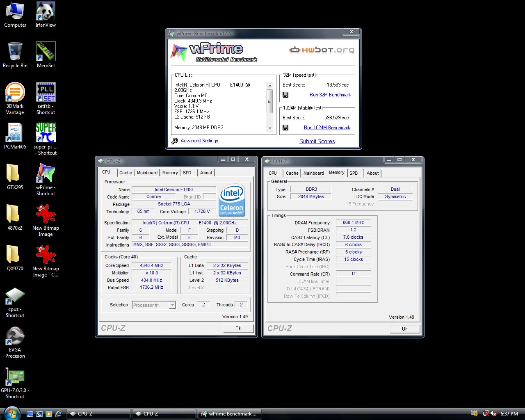The width and height of the screenshot is (525, 420).
Task: Click the network tray icon
Action: click(486, 413)
